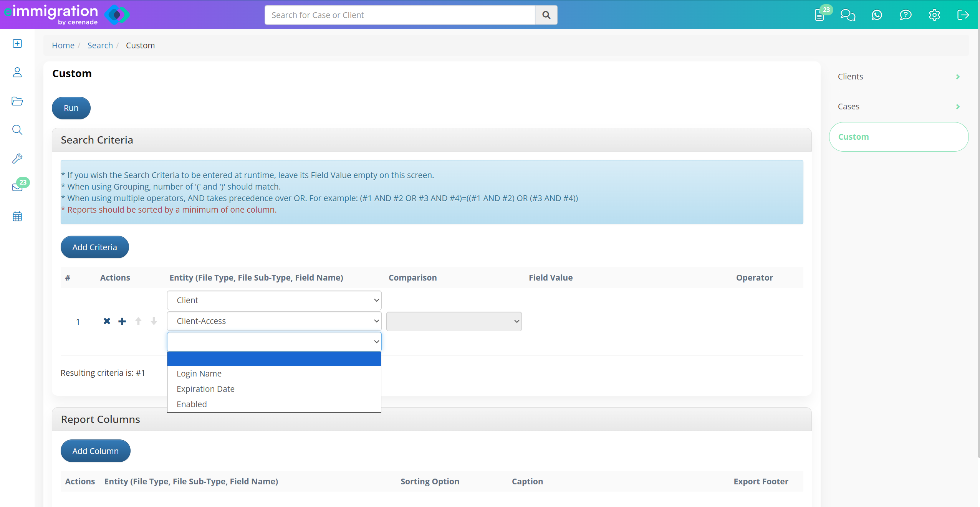
Task: Select Login Name option
Action: (x=274, y=373)
